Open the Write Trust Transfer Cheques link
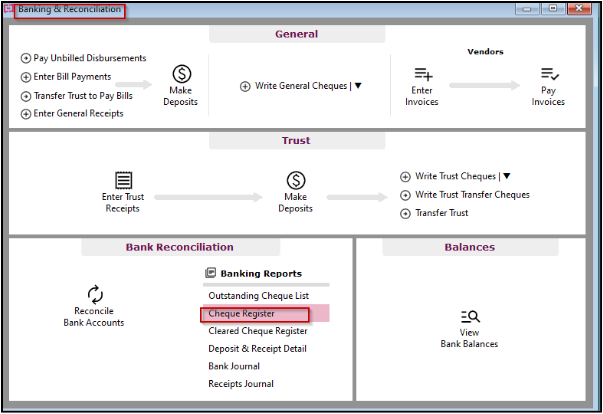This screenshot has height=414, width=603. pyautogui.click(x=472, y=195)
